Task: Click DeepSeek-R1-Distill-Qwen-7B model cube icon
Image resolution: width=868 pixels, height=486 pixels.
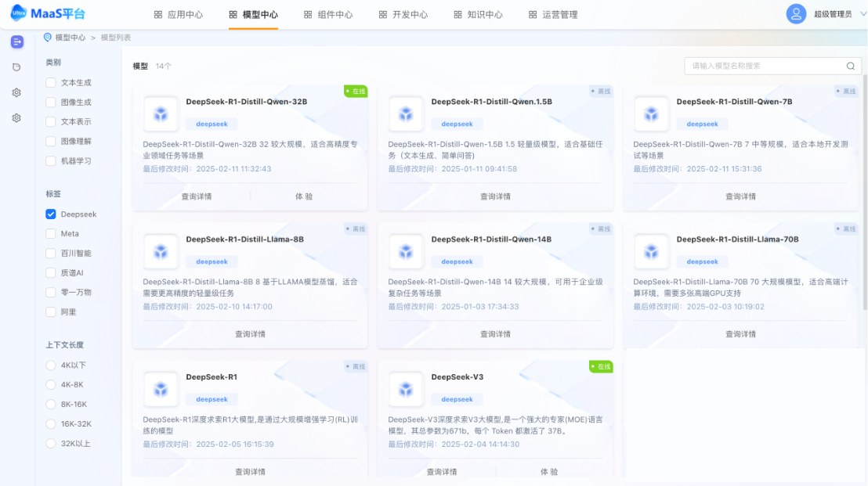Action: 651,114
